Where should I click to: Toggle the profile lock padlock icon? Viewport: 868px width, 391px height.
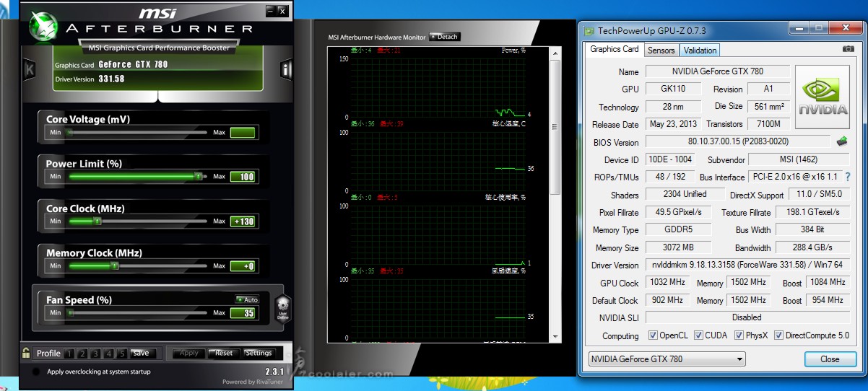point(26,353)
